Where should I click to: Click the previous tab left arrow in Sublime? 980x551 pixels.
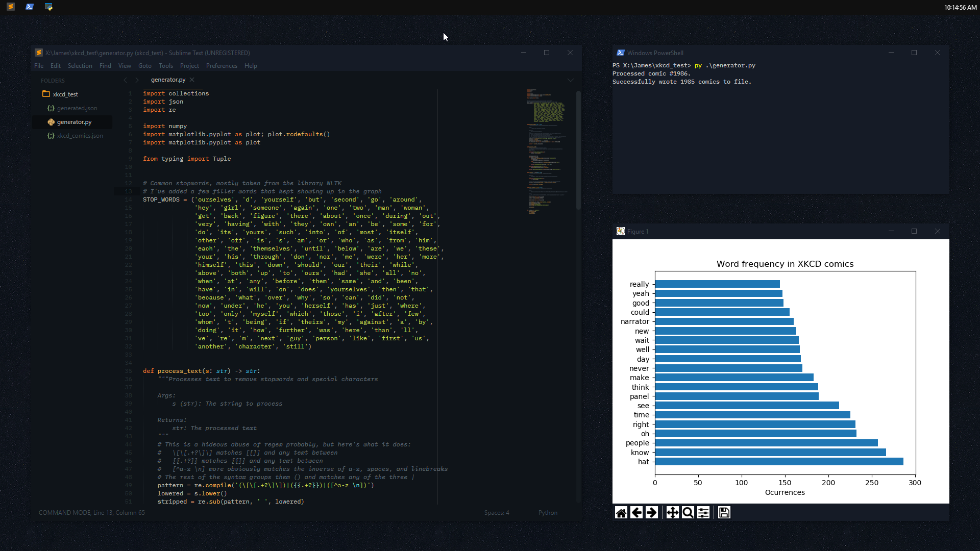[x=125, y=80]
